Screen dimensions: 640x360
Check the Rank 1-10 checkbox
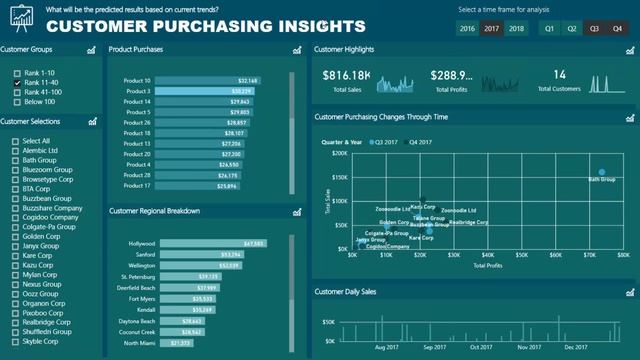pyautogui.click(x=17, y=73)
